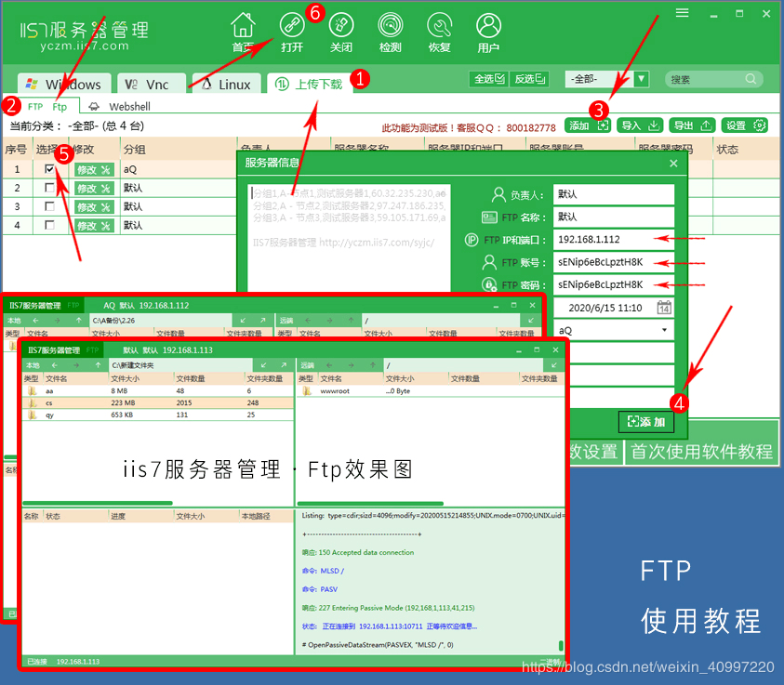Image resolution: width=784 pixels, height=685 pixels.
Task: Click the 文件大小 header in local pane of 192.168.1.113 window
Action: click(125, 378)
